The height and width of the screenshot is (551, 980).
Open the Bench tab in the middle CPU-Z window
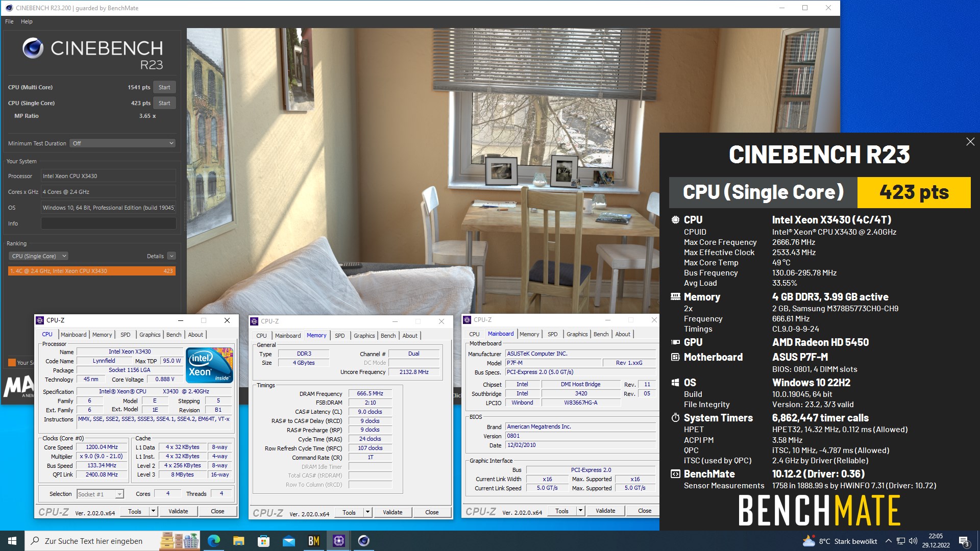click(388, 336)
